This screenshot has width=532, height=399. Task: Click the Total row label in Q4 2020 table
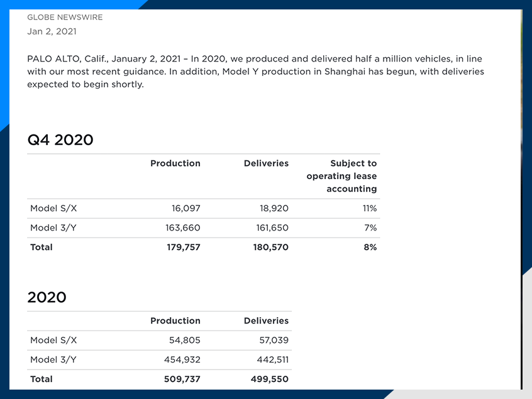(42, 247)
